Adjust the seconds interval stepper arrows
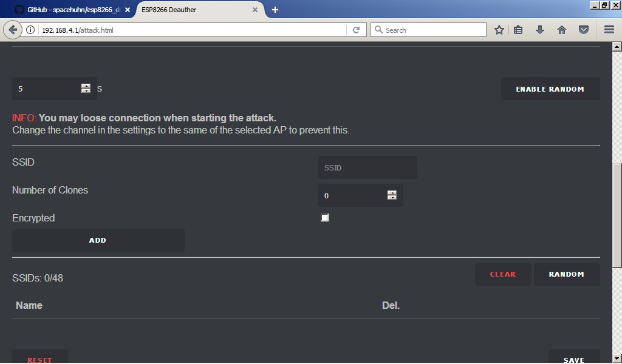Screen dimensions: 622x364 click(x=86, y=89)
